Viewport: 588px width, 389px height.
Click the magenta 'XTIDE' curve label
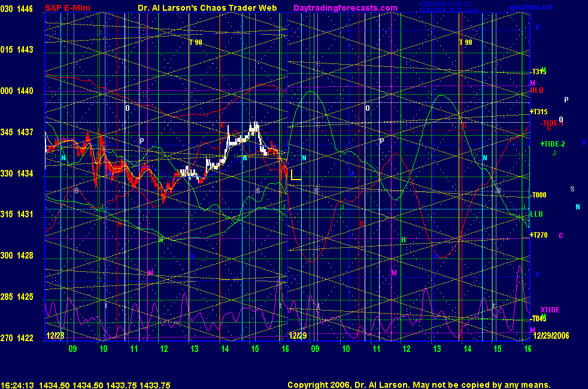click(550, 310)
